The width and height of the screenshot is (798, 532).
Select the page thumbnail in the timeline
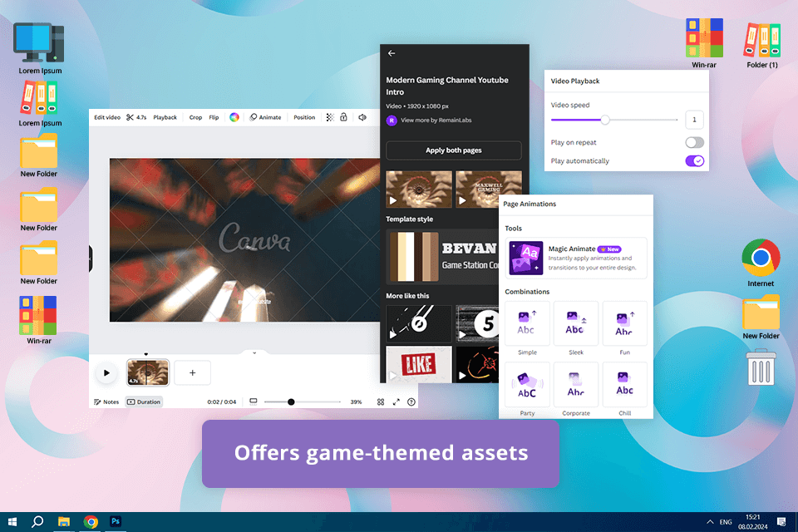coord(148,372)
